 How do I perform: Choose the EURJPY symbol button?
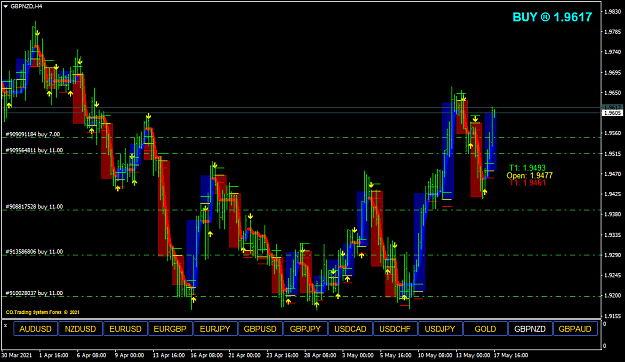(215, 329)
